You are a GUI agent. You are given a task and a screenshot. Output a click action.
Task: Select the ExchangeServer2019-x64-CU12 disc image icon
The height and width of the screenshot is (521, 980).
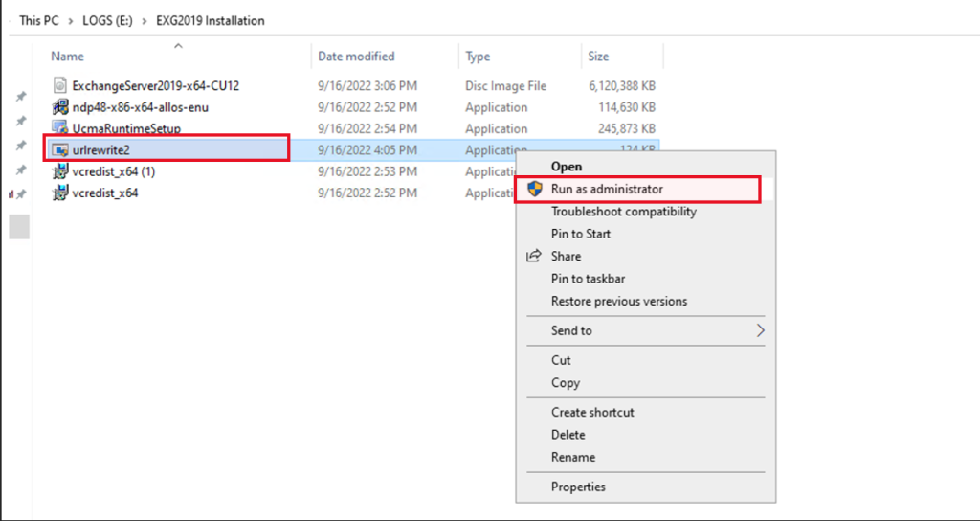(60, 85)
